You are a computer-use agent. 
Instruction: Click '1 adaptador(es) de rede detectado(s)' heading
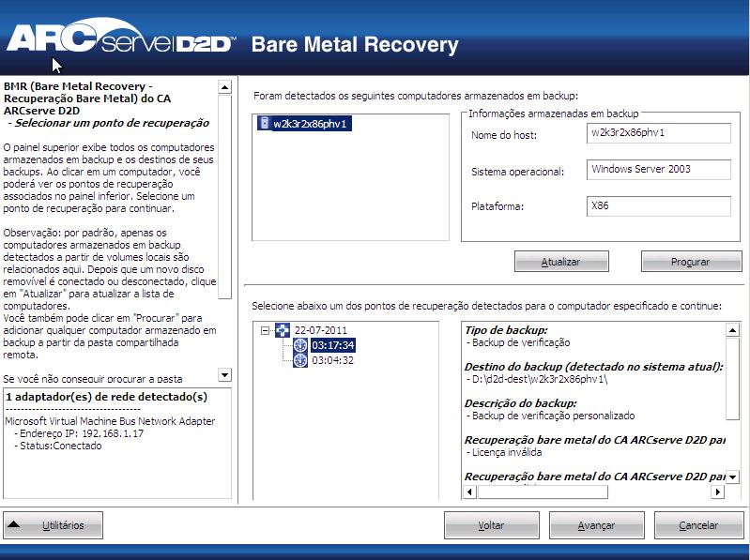click(106, 397)
